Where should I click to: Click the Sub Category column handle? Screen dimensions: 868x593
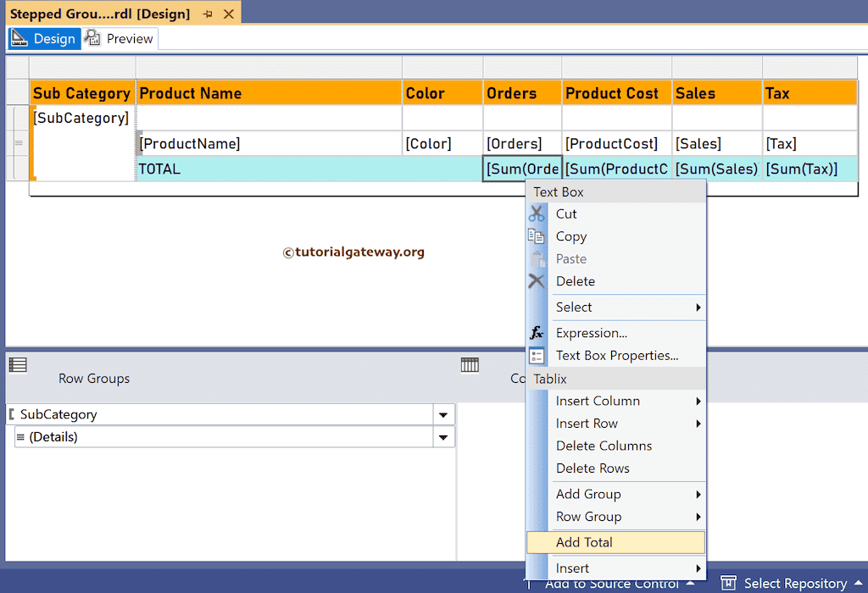click(82, 68)
